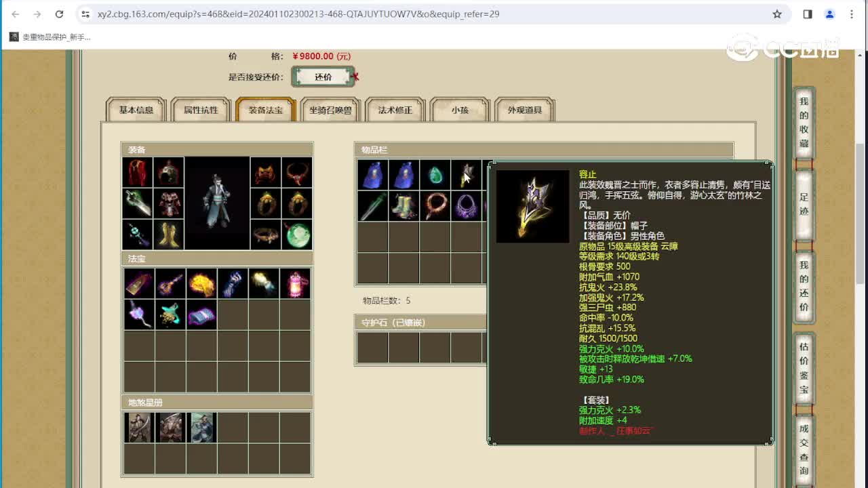The width and height of the screenshot is (868, 488).
Task: Switch to the 基本信息 tab
Action: 136,110
